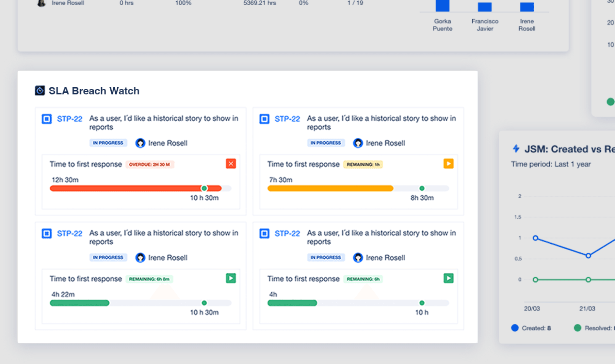The width and height of the screenshot is (615, 364).
Task: Toggle the Created series in the chart legend
Action: [531, 328]
